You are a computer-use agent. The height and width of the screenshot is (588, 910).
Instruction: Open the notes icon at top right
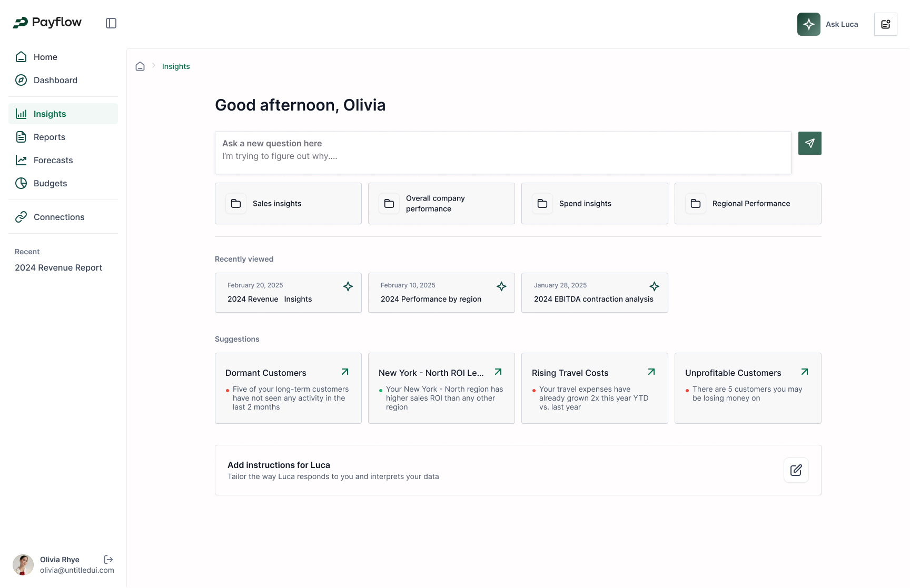tap(885, 24)
